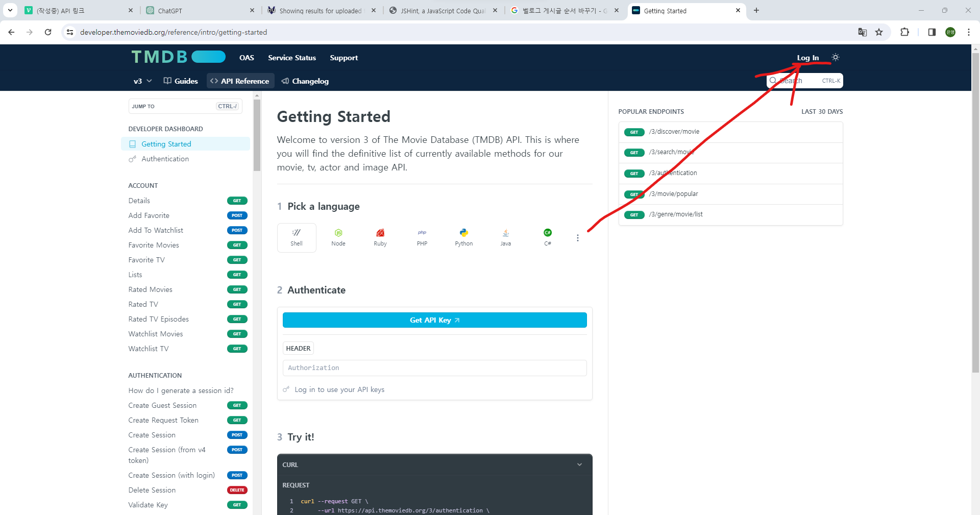The width and height of the screenshot is (980, 515).
Task: Expand the v3 version dropdown
Action: coord(143,81)
